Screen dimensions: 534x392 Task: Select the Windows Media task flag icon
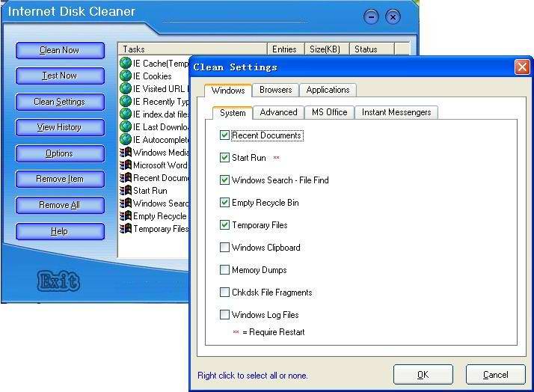126,153
